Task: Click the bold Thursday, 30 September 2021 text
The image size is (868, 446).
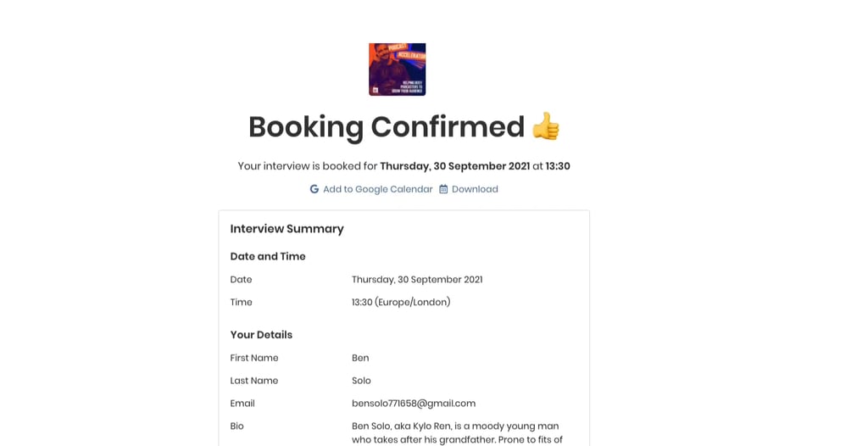Action: (x=455, y=166)
